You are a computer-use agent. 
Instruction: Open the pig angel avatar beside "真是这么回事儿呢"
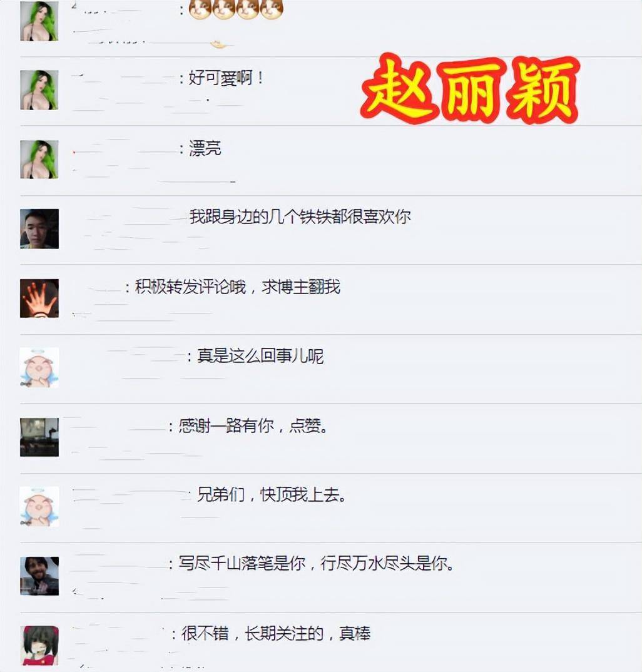(x=39, y=368)
